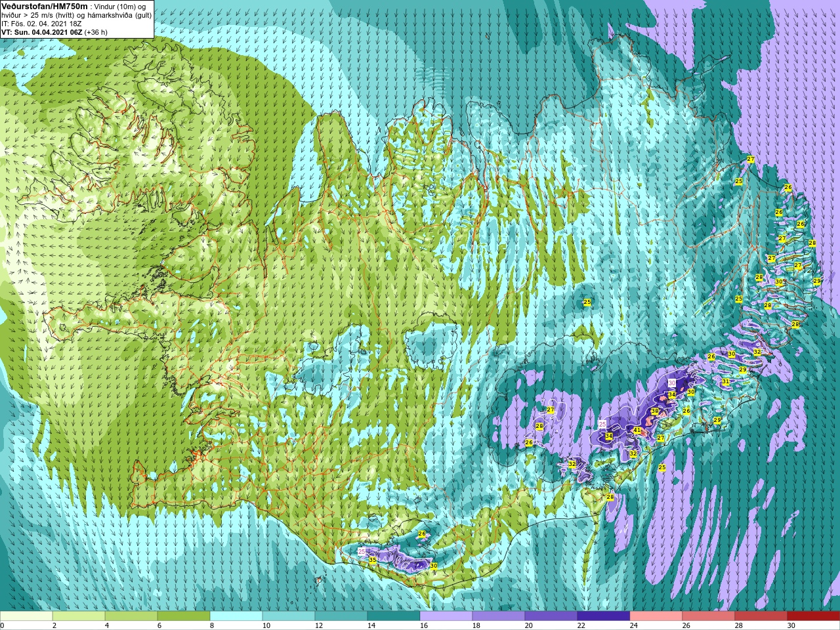
Task: Pick the 16–18 m/s lavender legend swatch
Action: point(446,616)
